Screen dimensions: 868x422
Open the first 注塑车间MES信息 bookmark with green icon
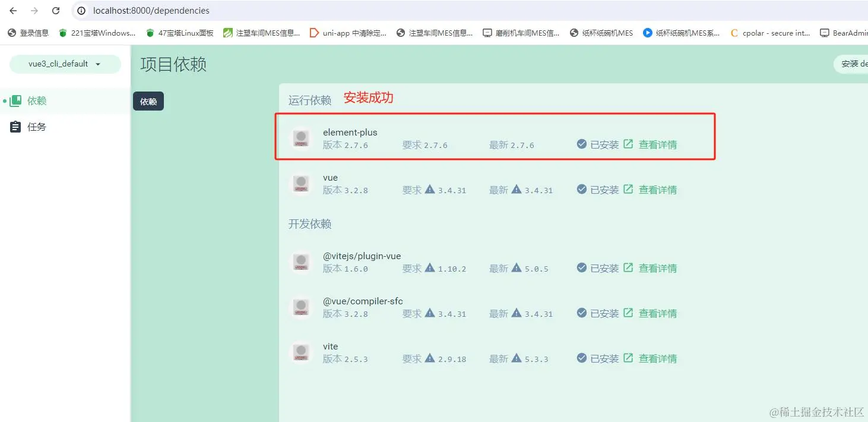262,33
